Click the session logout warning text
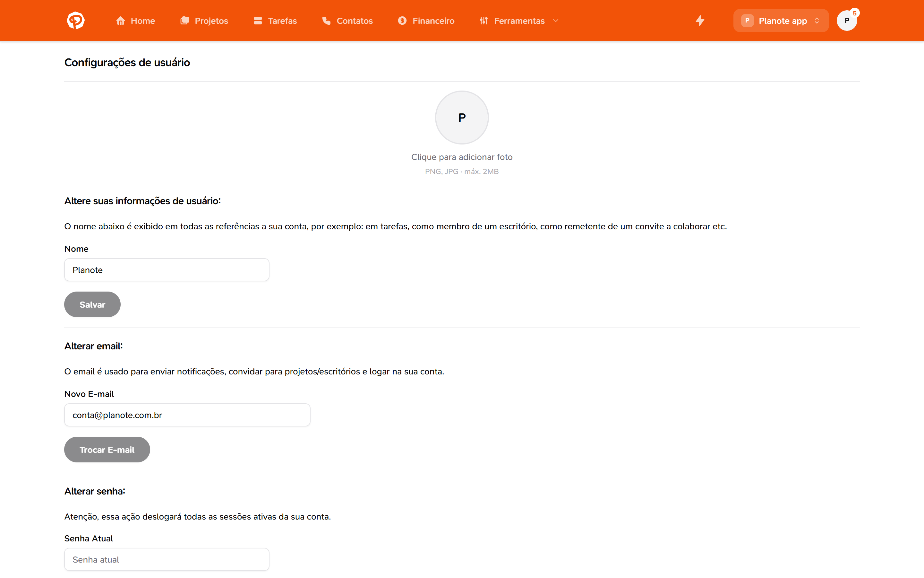This screenshot has width=924, height=578. coord(197,517)
